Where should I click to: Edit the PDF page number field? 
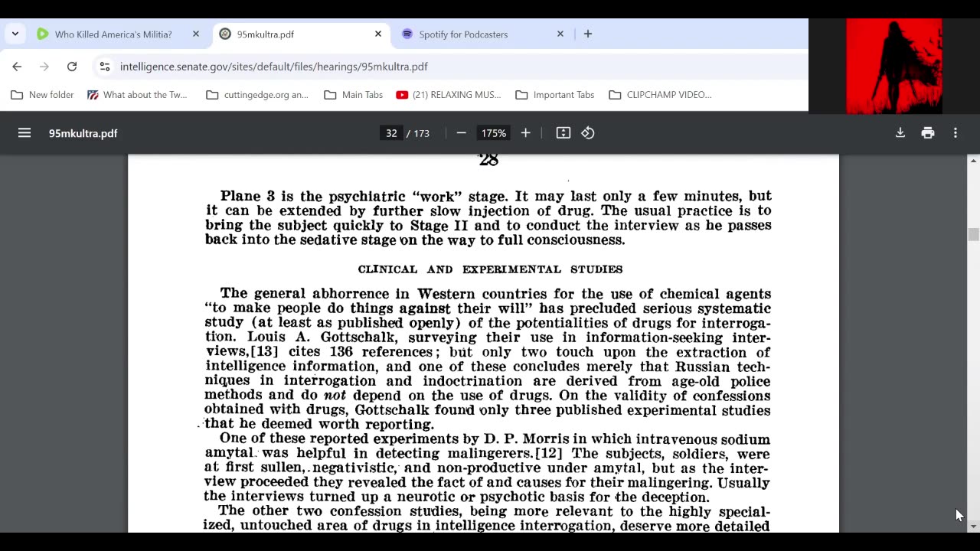pyautogui.click(x=391, y=133)
